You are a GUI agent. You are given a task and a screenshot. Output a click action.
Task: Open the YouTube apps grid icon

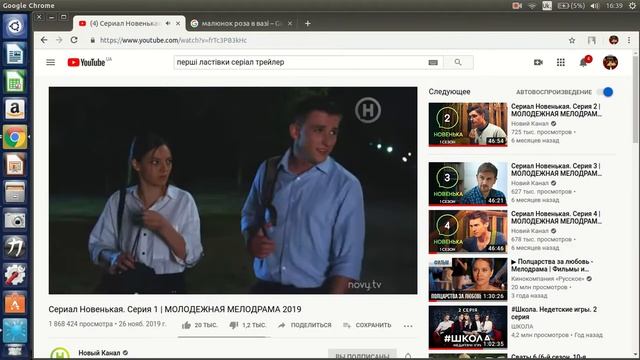point(561,62)
